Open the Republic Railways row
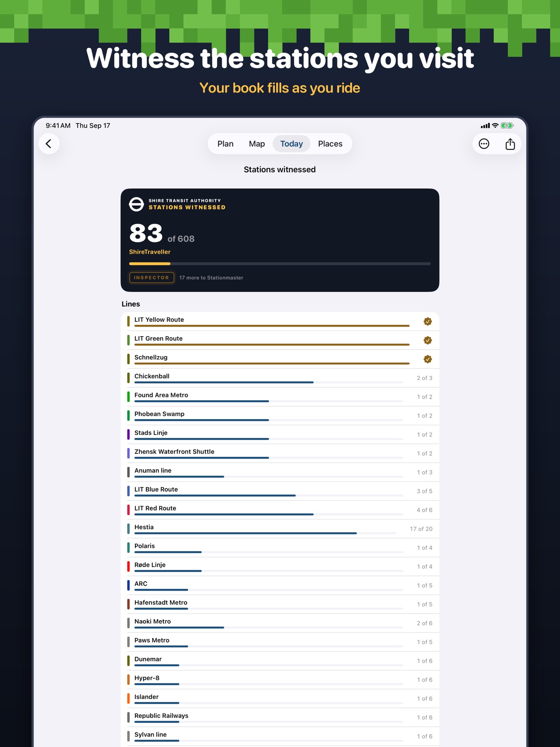Screen dimensions: 560x747 pyautogui.click(x=280, y=717)
